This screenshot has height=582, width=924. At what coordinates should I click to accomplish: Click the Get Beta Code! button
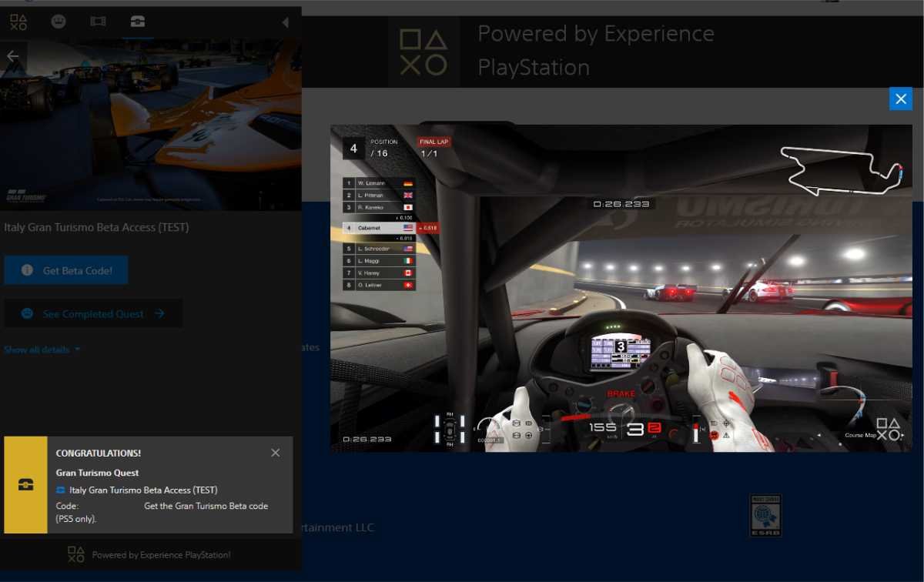[x=66, y=270]
